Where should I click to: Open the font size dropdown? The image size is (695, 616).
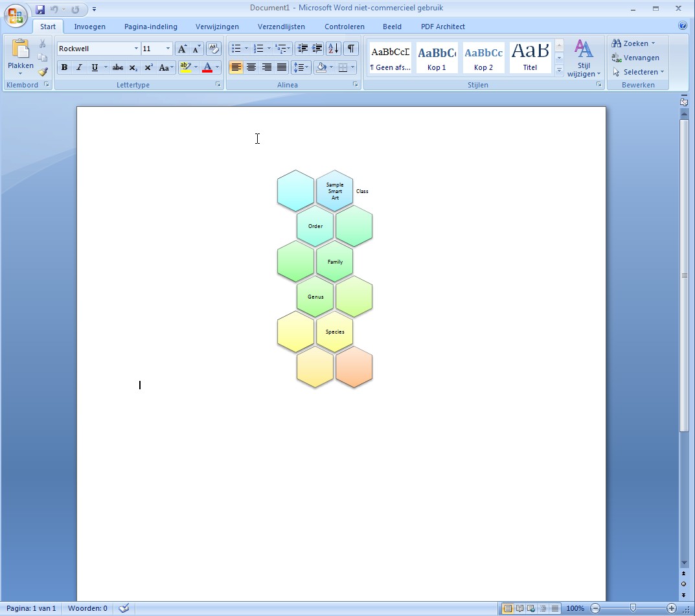pos(168,49)
